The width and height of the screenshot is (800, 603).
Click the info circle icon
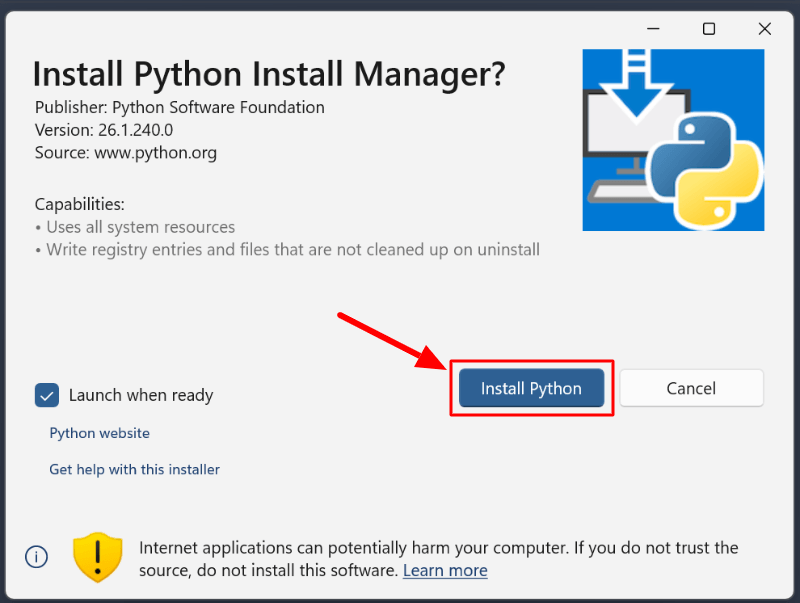pyautogui.click(x=36, y=557)
